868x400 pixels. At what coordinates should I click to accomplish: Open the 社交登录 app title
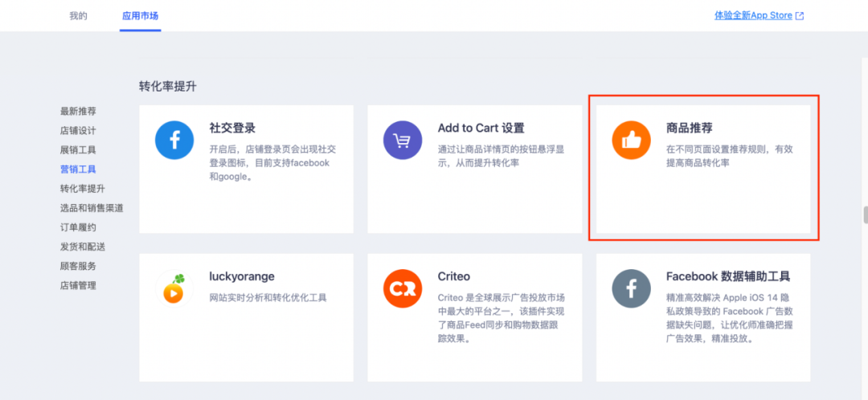click(x=232, y=128)
